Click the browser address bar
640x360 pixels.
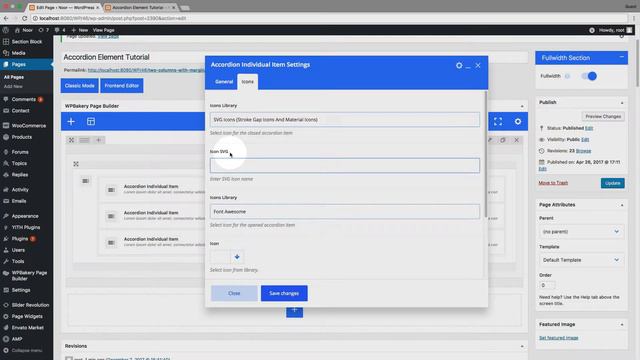[329, 18]
